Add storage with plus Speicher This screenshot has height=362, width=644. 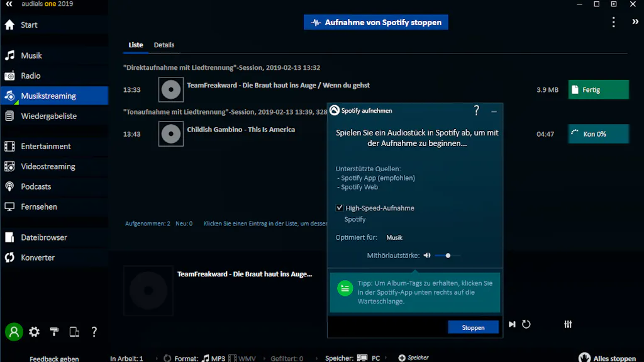(414, 358)
